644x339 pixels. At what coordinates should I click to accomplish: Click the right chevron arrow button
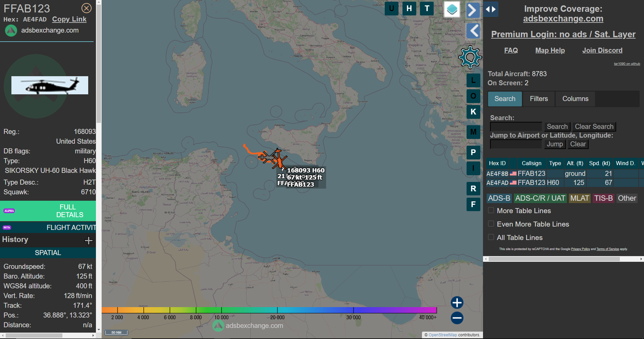[473, 10]
